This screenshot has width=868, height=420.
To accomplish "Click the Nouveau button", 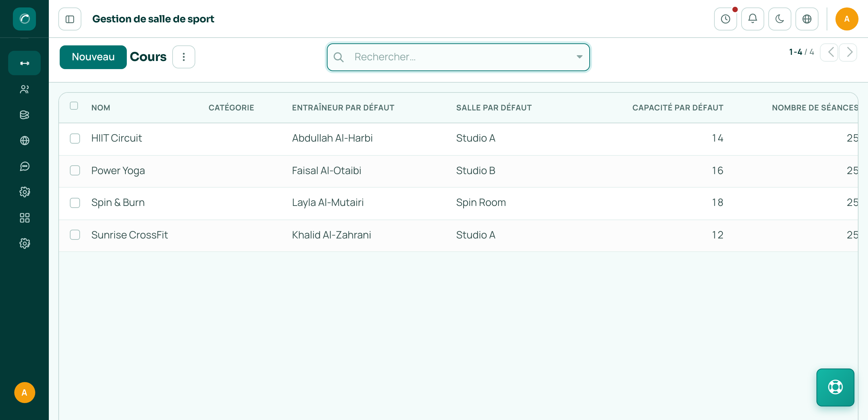I will click(93, 57).
